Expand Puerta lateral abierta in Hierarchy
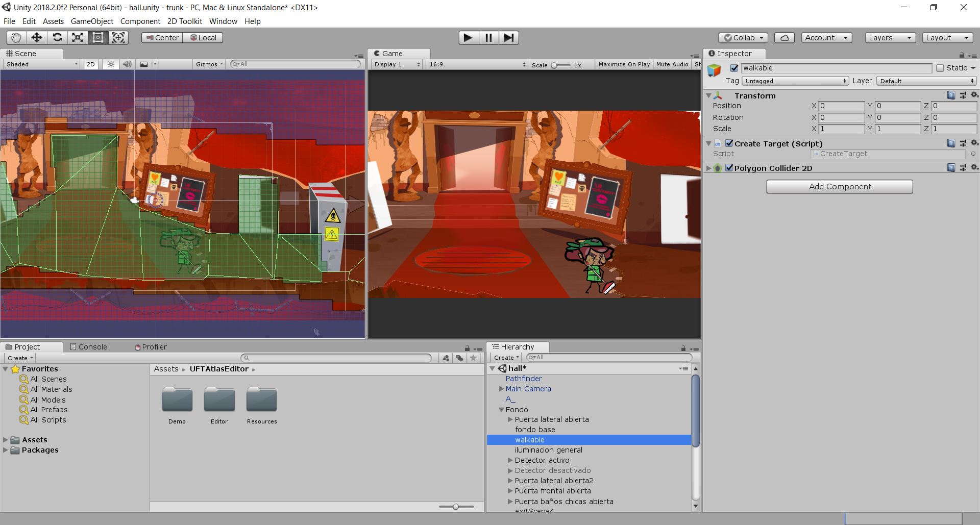 click(510, 419)
